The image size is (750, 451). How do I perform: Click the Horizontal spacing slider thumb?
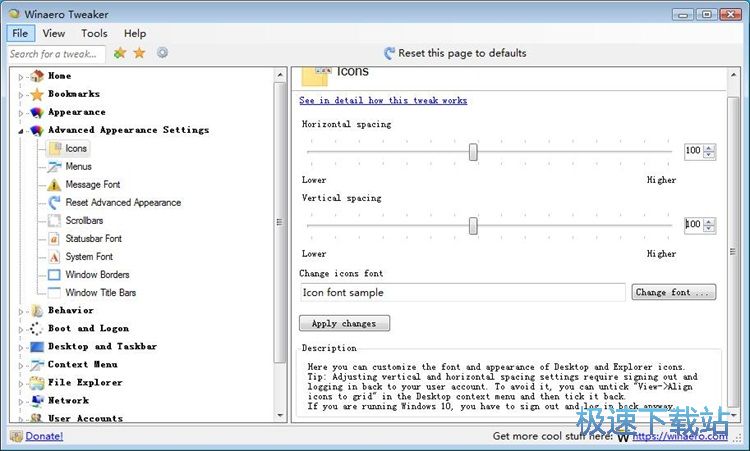(x=473, y=152)
